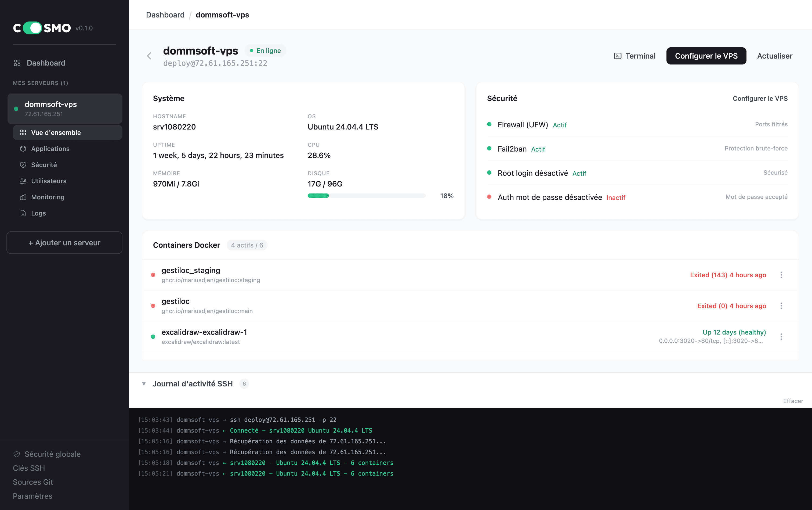
Task: Click the Journal d'activité SSH count badge
Action: 244,384
